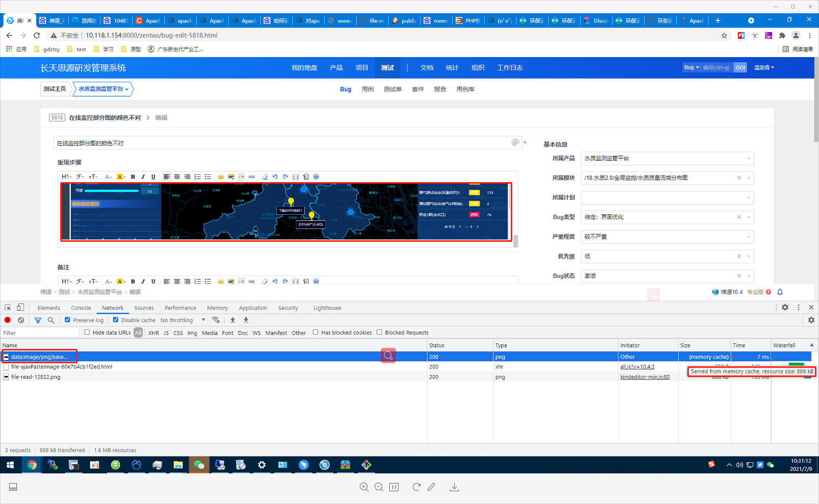Open the No throttling dropdown
This screenshot has height=504, width=819.
183,320
